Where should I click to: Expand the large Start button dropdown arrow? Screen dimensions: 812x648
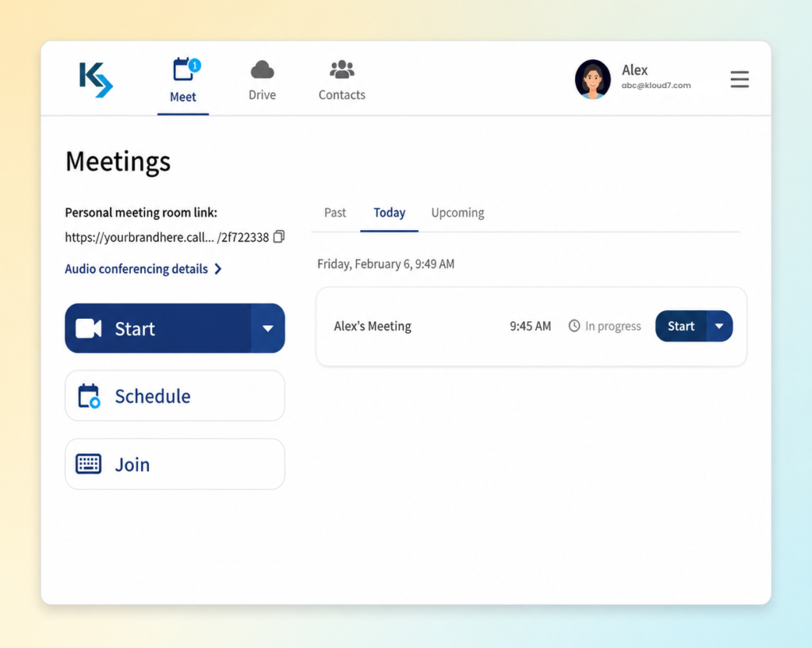pos(268,328)
